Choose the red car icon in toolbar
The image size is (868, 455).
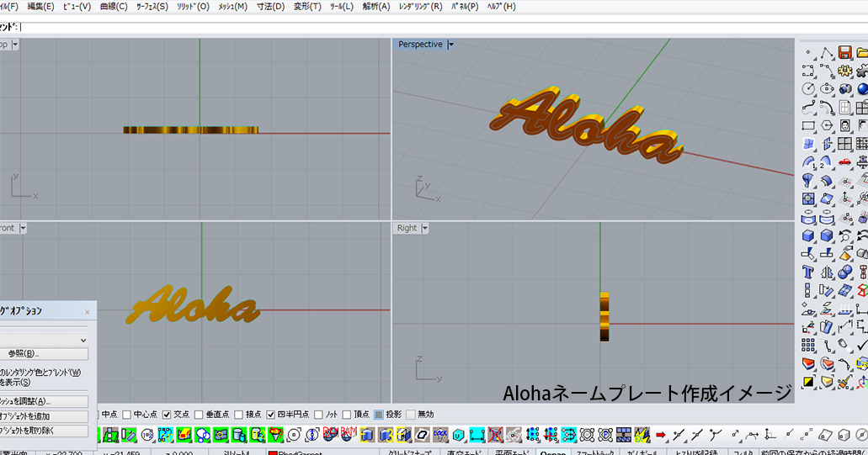(x=844, y=161)
